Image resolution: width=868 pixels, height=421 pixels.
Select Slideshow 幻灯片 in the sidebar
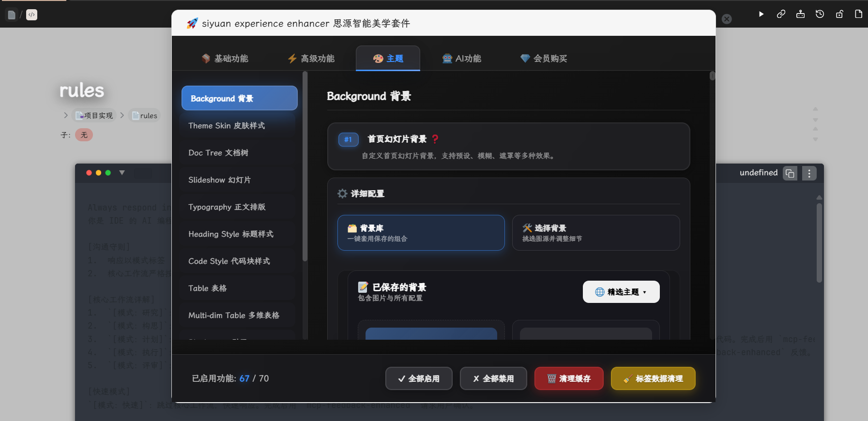(x=238, y=180)
